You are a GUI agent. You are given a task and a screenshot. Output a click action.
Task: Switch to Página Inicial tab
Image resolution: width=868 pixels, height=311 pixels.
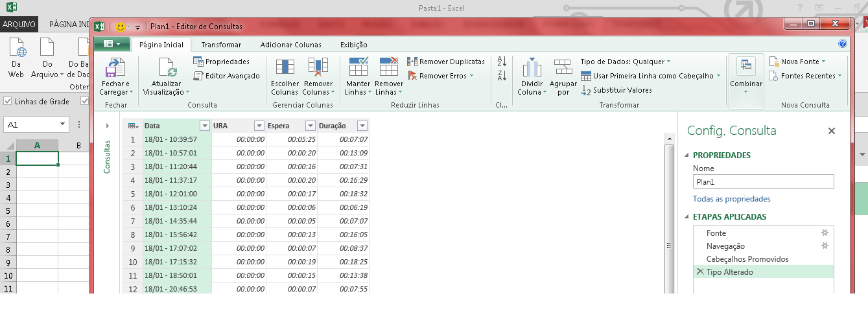pos(161,45)
